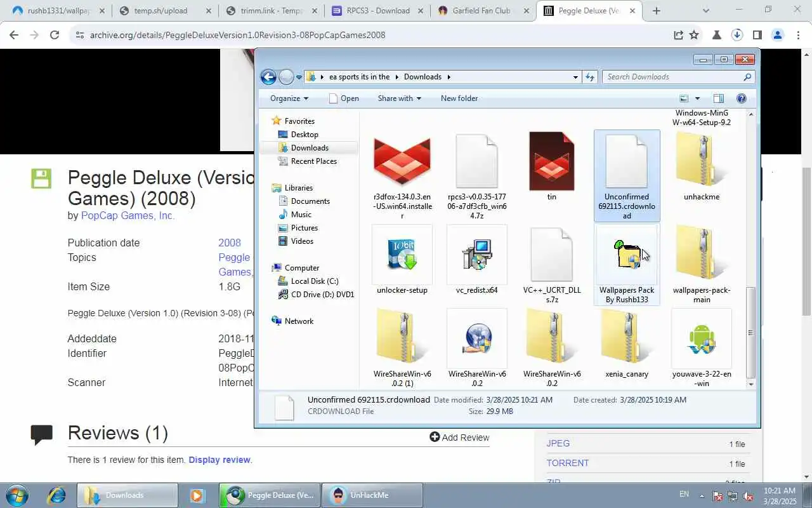
Task: Switch to the trimm.link browser tab
Action: pyautogui.click(x=272, y=11)
